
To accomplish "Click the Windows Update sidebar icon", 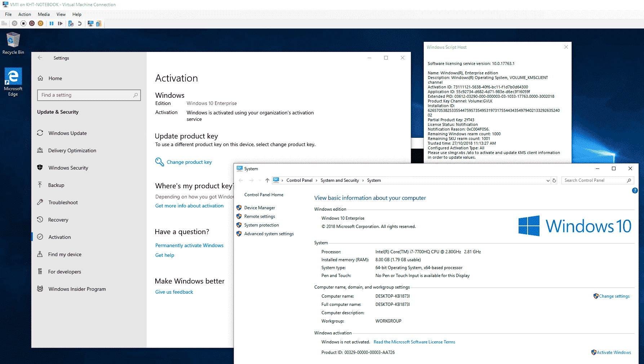I will (x=40, y=133).
